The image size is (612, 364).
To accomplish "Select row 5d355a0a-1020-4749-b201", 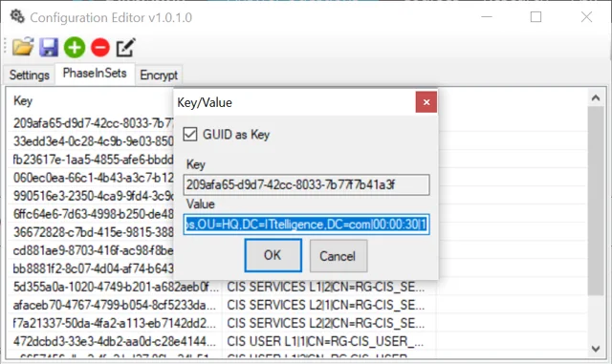I will 116,287.
